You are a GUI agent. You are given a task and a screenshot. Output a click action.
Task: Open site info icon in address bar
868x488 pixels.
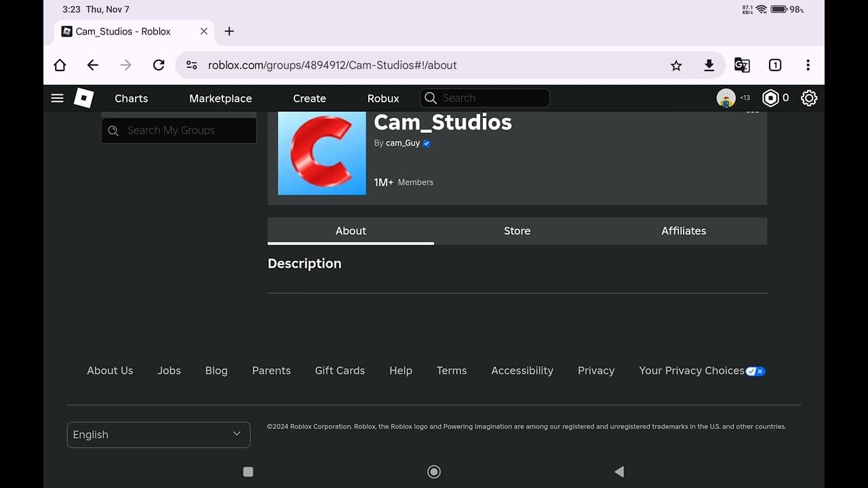[x=192, y=65]
